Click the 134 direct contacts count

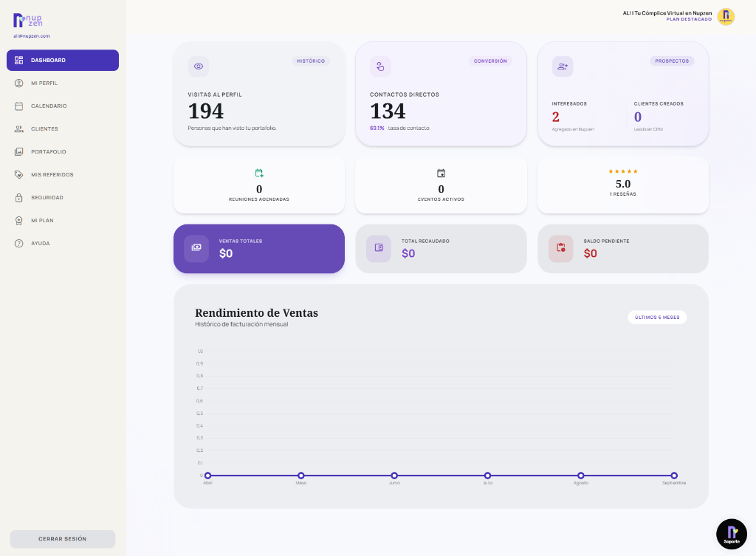click(388, 111)
